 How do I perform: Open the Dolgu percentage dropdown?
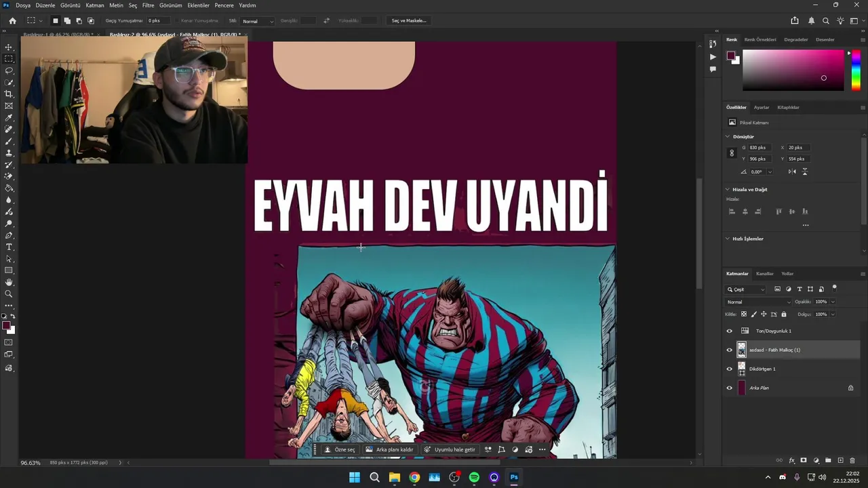coord(833,314)
